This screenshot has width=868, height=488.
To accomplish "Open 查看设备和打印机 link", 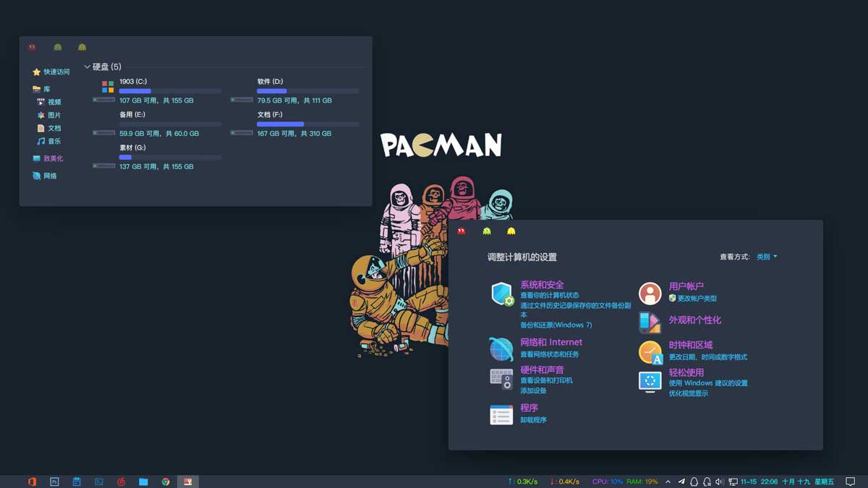I will pyautogui.click(x=546, y=380).
